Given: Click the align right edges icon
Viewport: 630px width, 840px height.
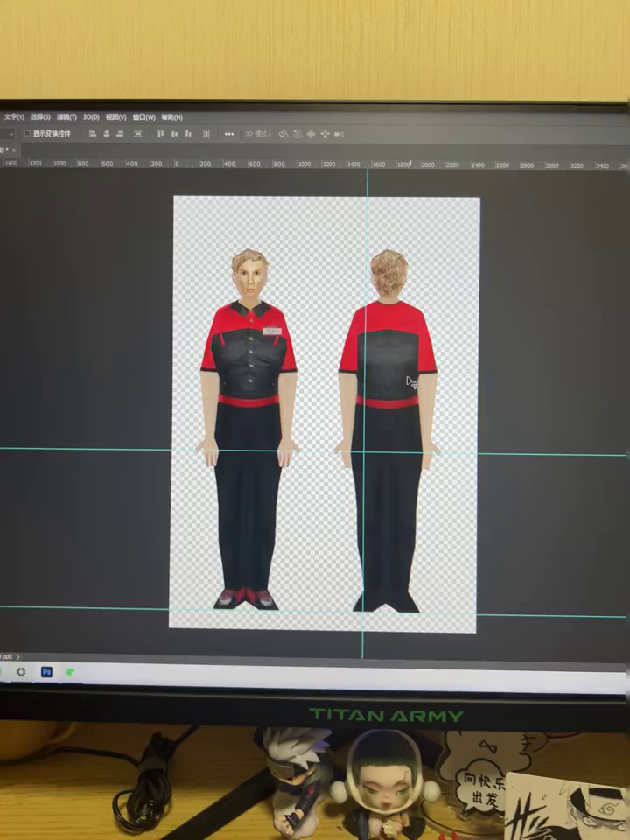Looking at the screenshot, I should tap(121, 134).
